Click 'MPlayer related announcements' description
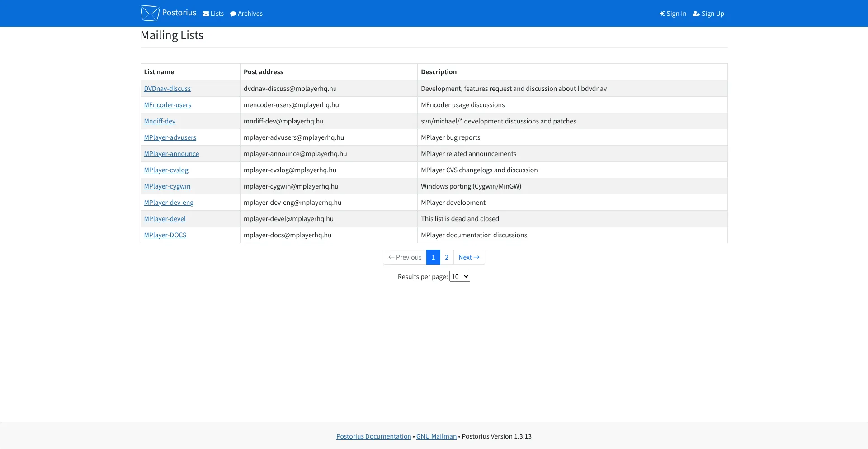The width and height of the screenshot is (868, 449). (468, 154)
